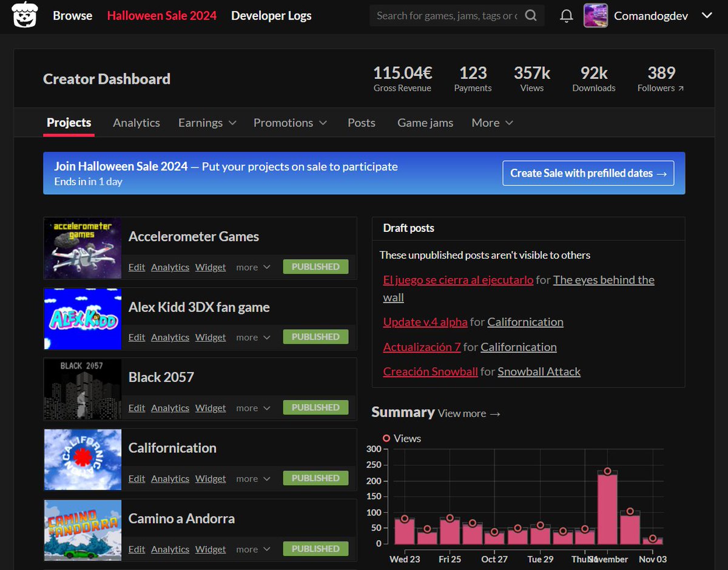Edit Camino a Andorra project
728x570 pixels.
[x=136, y=549]
